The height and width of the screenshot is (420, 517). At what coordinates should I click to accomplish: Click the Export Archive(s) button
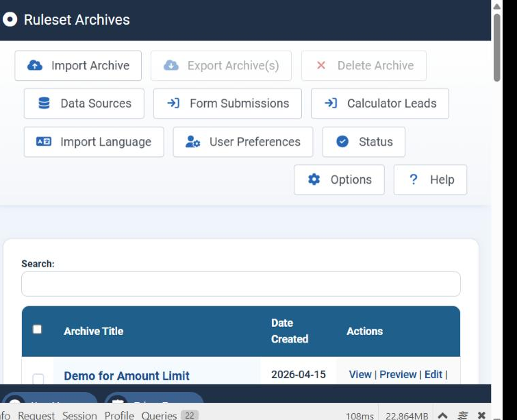pyautogui.click(x=221, y=66)
